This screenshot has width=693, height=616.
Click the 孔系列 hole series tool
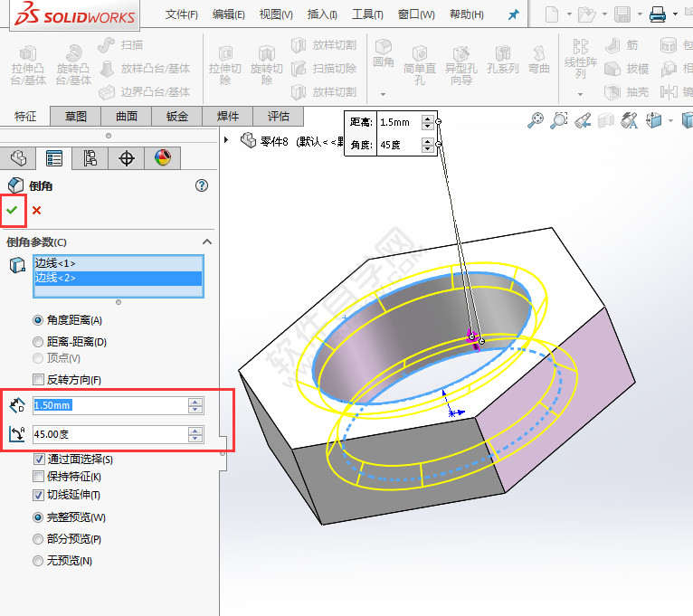pyautogui.click(x=502, y=60)
